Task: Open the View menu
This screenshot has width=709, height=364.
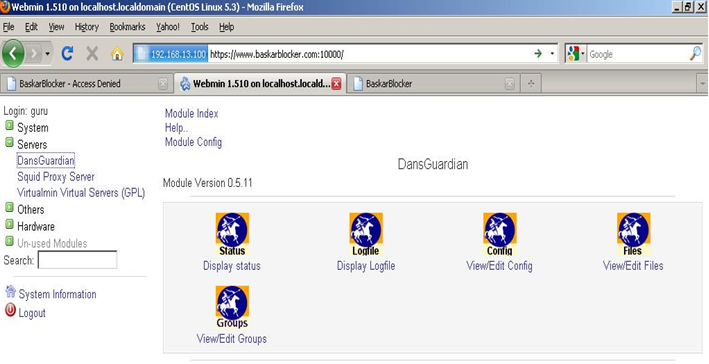Action: coord(56,27)
